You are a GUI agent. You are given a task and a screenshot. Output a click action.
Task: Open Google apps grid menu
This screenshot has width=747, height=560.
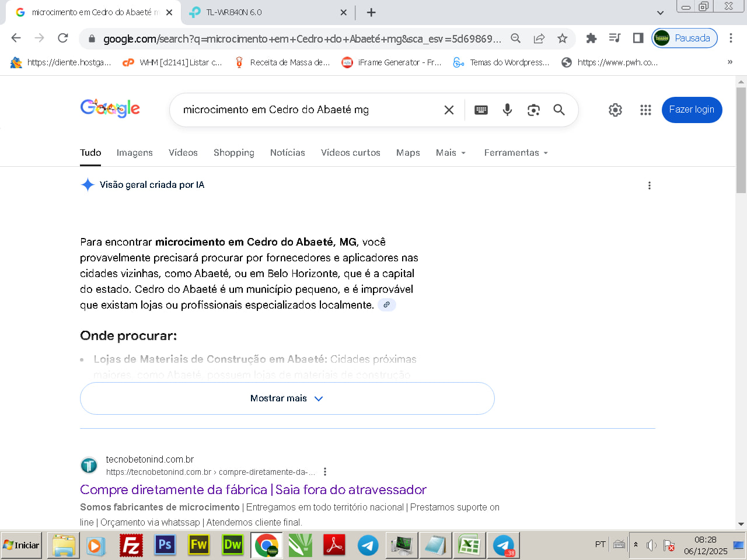(645, 110)
